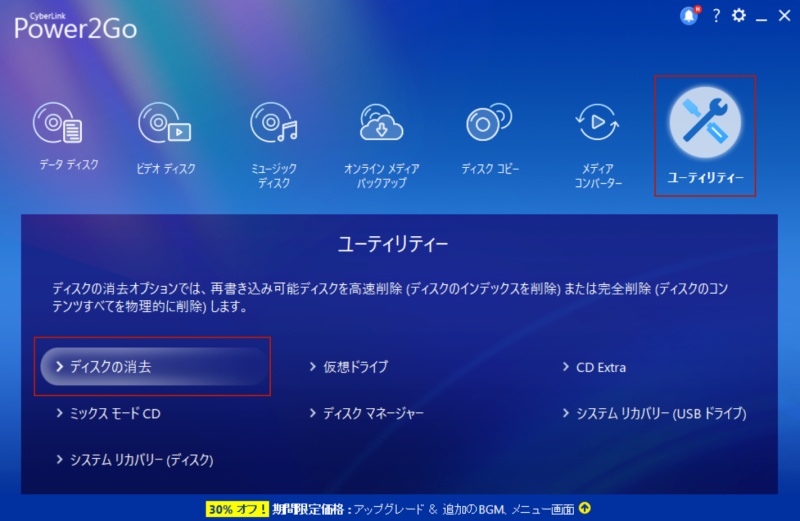Click the upgrade arrow icon in promo bar
Image resolution: width=800 pixels, height=521 pixels.
click(585, 508)
